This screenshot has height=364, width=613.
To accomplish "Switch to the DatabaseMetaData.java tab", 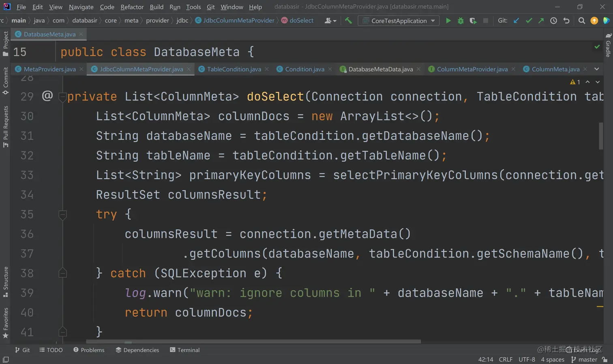I will tap(380, 69).
